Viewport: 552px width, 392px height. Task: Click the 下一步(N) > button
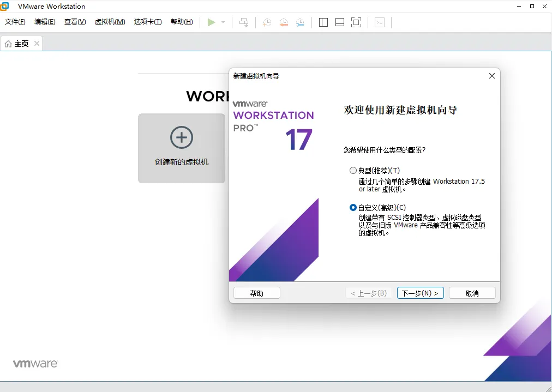(x=421, y=293)
